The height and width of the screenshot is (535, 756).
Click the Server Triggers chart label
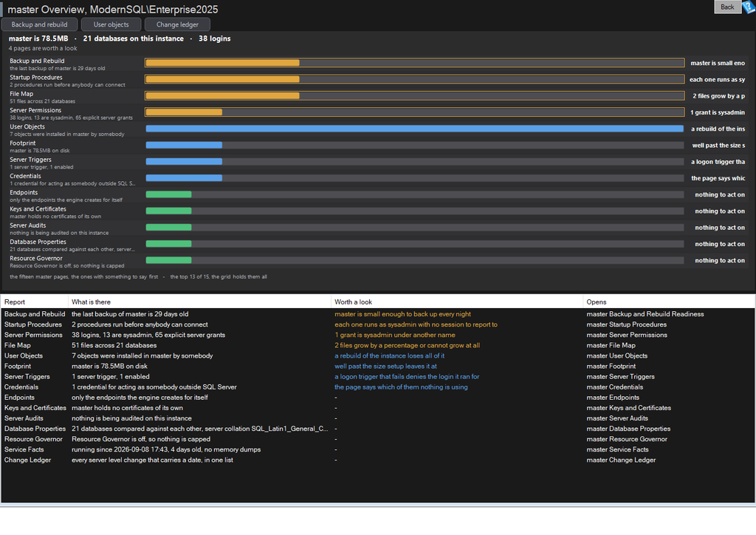30,160
